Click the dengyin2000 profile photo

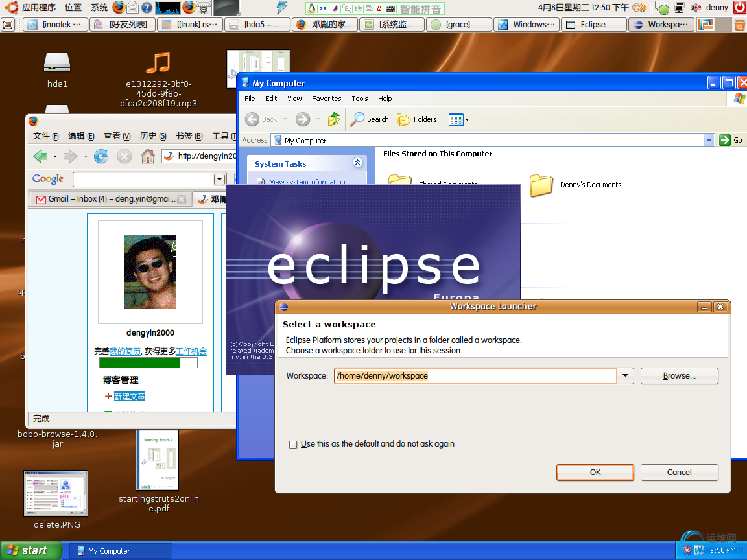pyautogui.click(x=150, y=272)
